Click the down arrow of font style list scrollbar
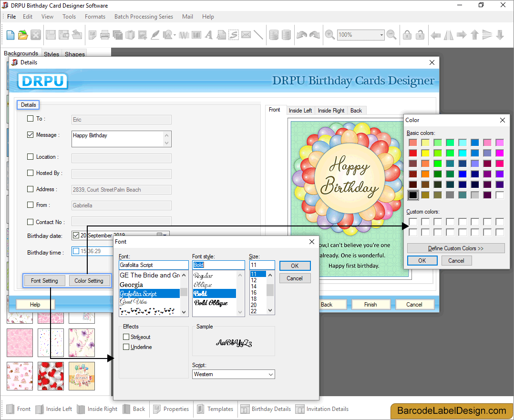Viewport: 514px width, 420px height. (240, 312)
